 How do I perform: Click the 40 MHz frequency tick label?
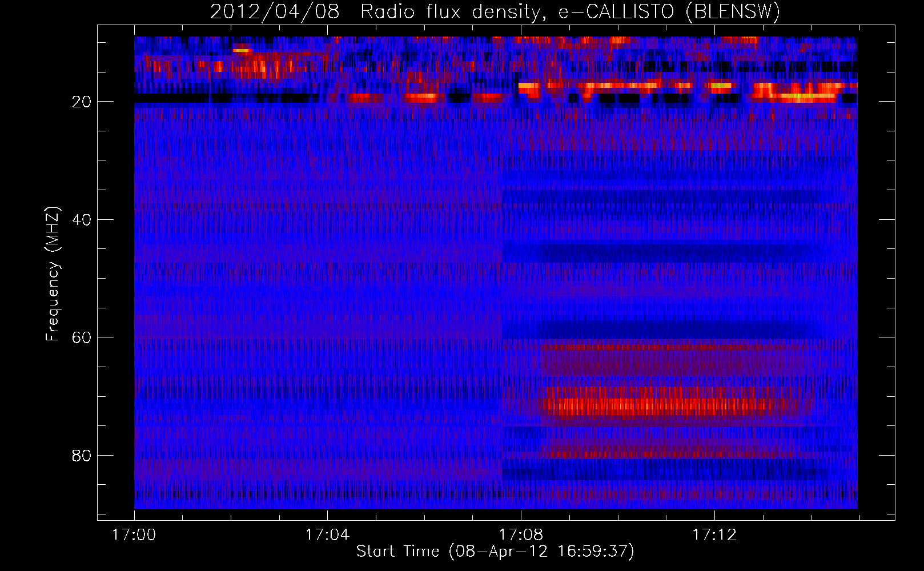82,220
